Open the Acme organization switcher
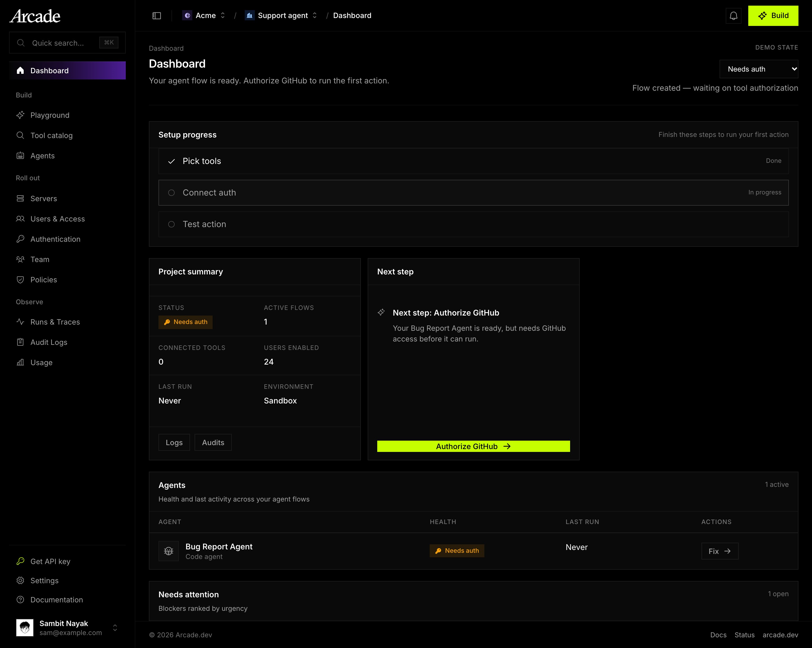812x648 pixels. click(x=204, y=15)
